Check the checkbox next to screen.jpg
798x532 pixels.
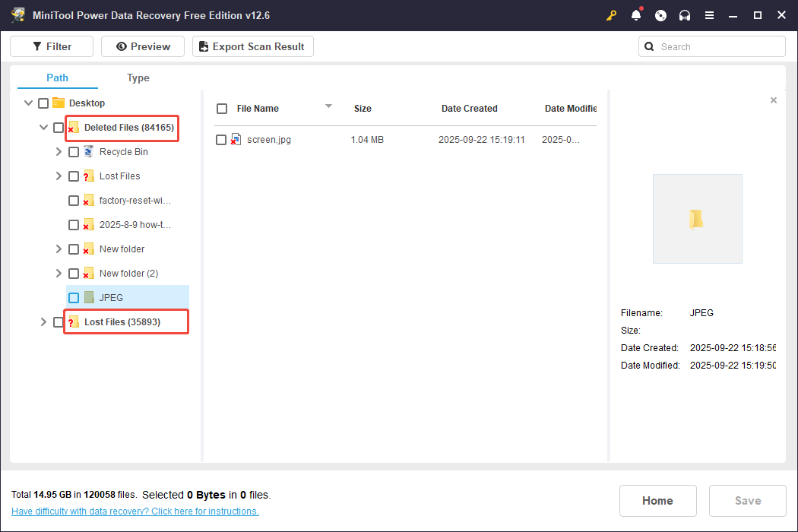click(222, 139)
